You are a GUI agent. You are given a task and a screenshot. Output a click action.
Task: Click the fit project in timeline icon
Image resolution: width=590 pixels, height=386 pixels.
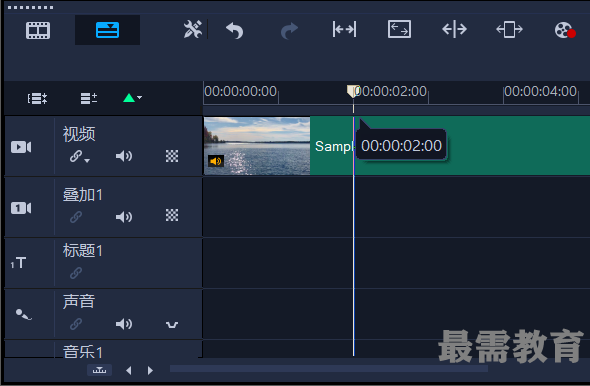(344, 29)
